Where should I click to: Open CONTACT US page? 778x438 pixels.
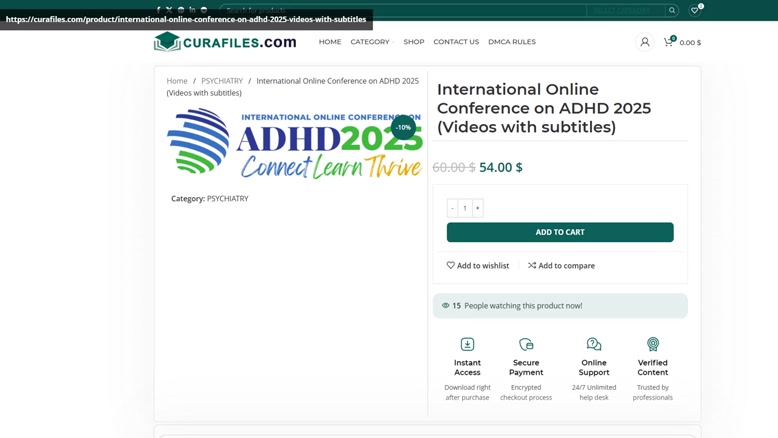pos(456,42)
